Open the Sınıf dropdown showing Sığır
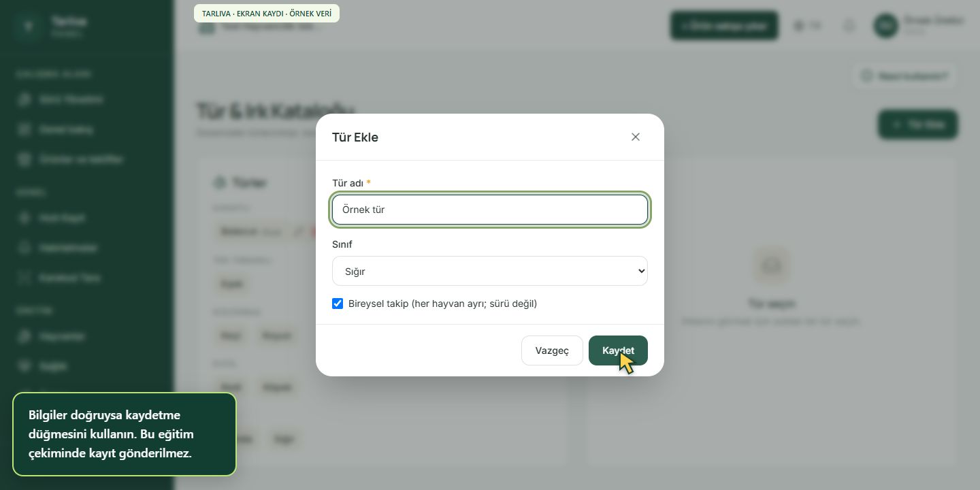This screenshot has width=980, height=490. 490,271
